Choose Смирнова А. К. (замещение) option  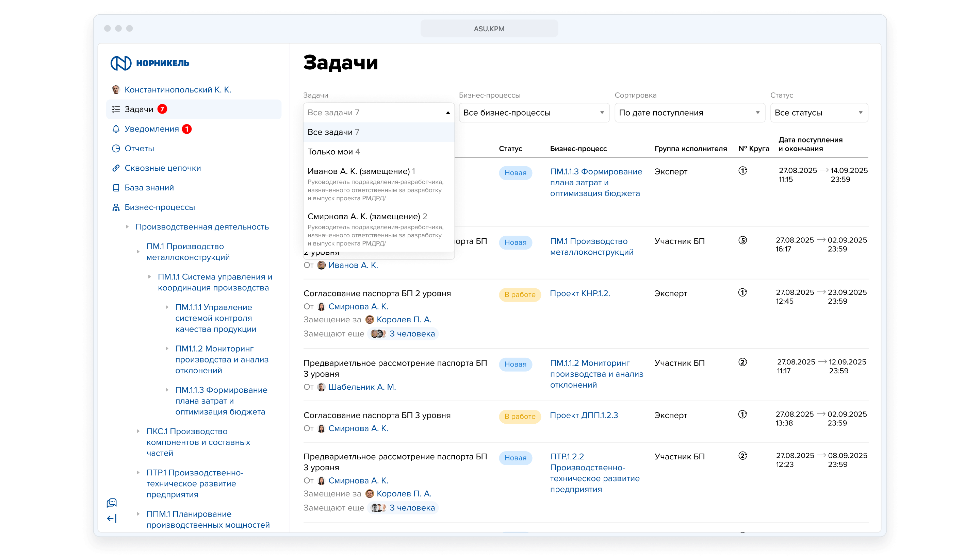click(367, 217)
